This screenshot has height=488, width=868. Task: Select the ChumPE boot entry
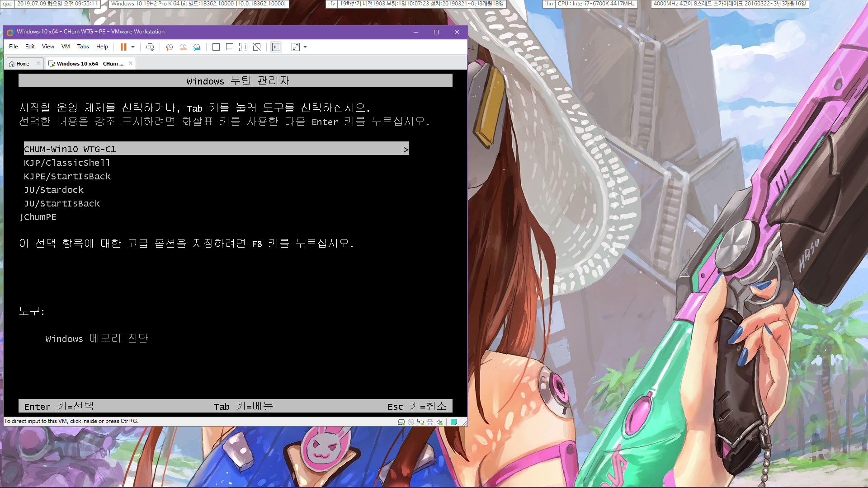40,217
